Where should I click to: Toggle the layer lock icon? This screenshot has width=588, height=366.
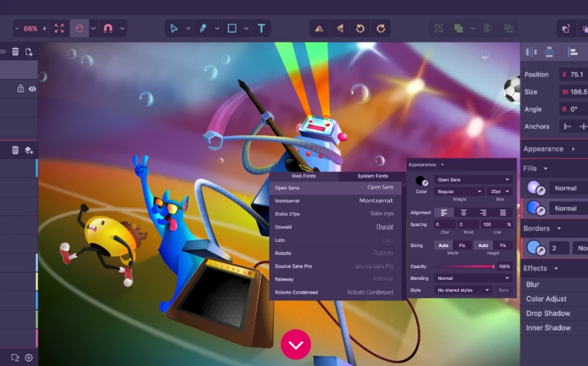[20, 89]
